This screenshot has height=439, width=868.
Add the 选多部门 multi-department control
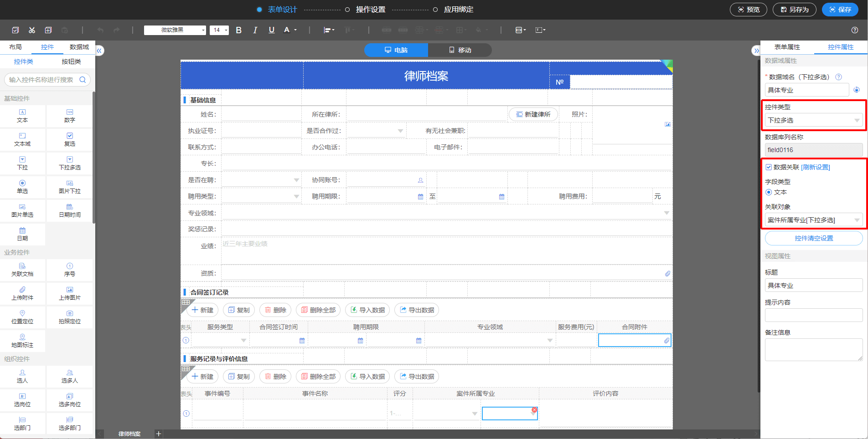coord(70,424)
